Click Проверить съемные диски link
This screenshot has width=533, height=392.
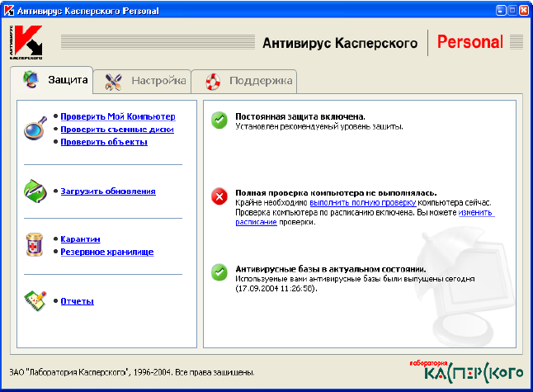[117, 130]
